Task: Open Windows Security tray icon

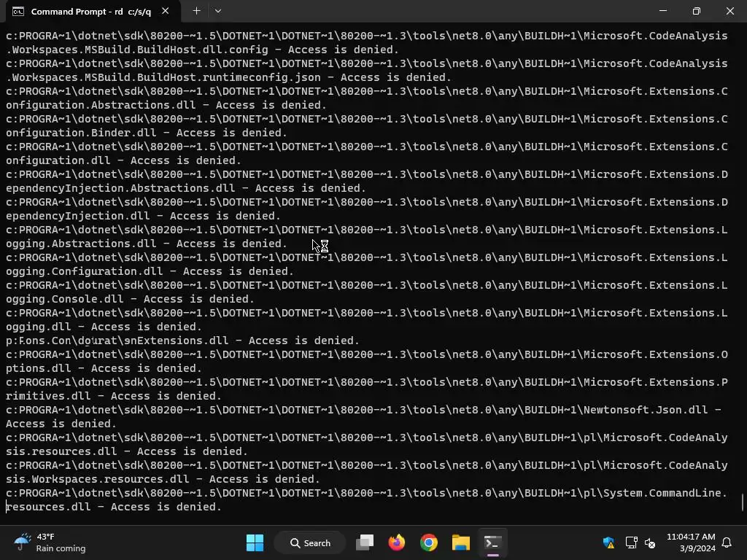Action: (x=609, y=542)
